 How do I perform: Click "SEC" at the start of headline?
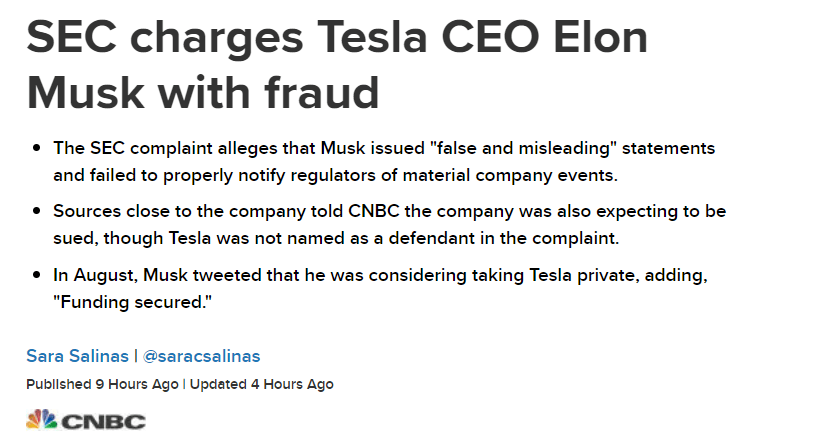point(72,37)
